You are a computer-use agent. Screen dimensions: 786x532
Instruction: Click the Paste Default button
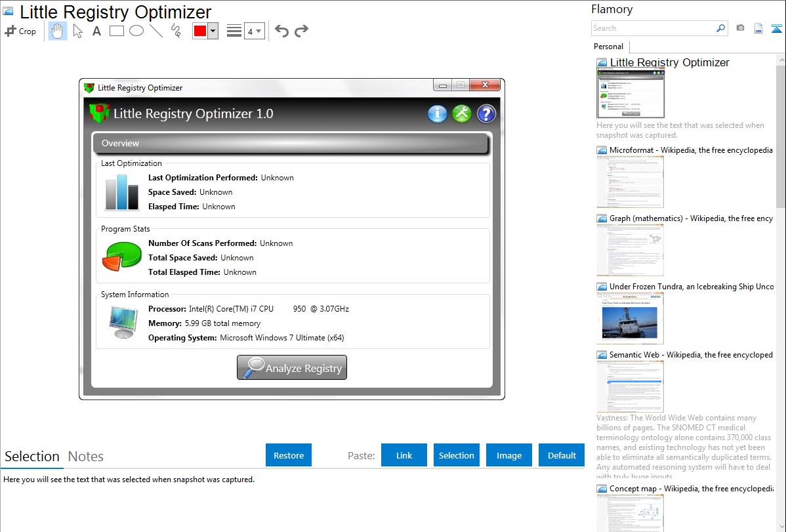pos(562,455)
